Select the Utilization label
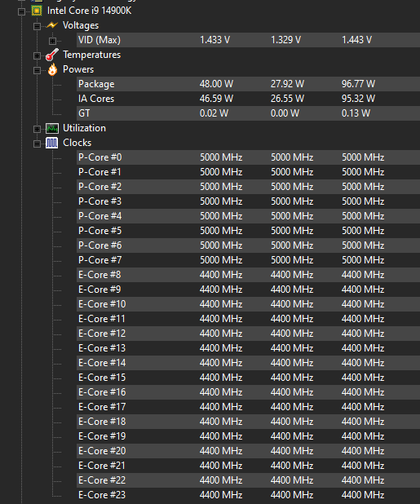This screenshot has height=504, width=420. (x=84, y=128)
